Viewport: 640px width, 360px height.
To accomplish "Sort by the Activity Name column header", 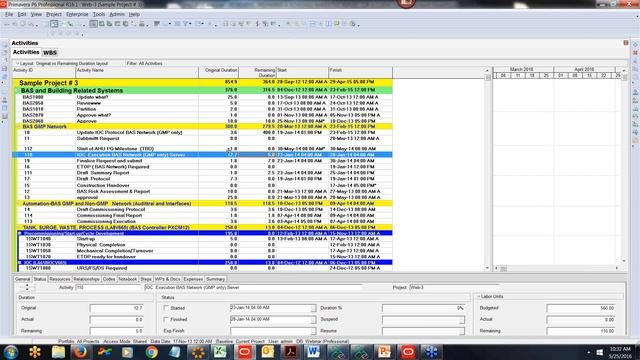I will (x=137, y=73).
